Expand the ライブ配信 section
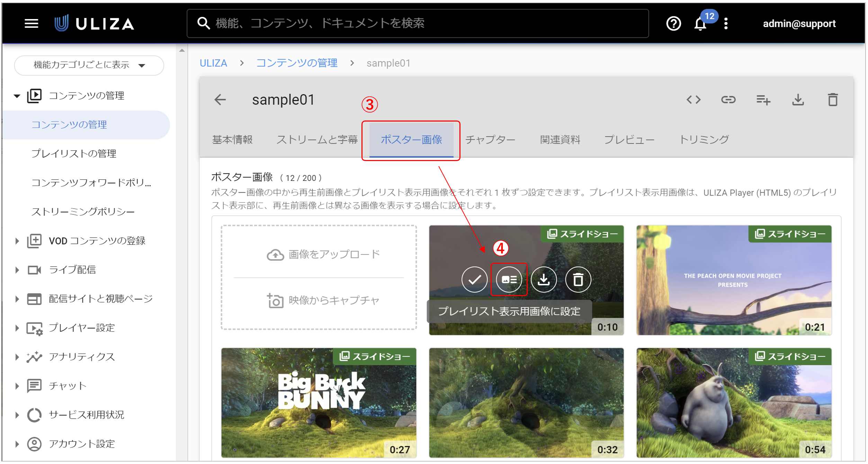The width and height of the screenshot is (868, 464). (x=17, y=270)
